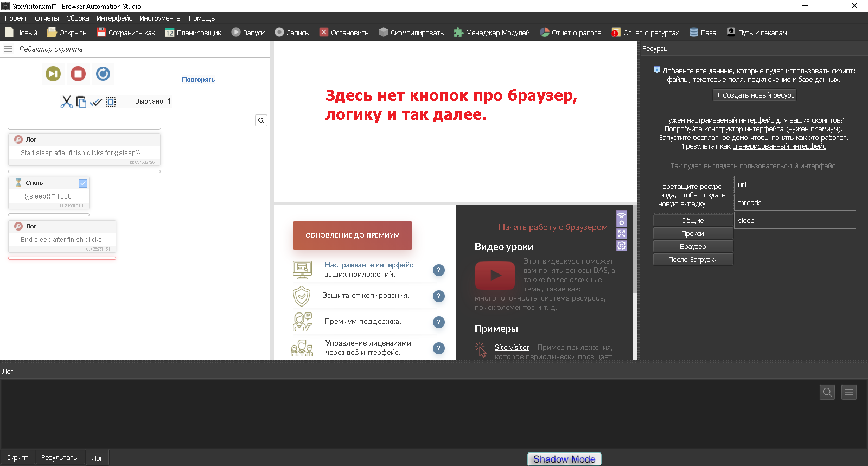Open the После Загрузки resource tab
868x466 pixels.
coord(693,260)
